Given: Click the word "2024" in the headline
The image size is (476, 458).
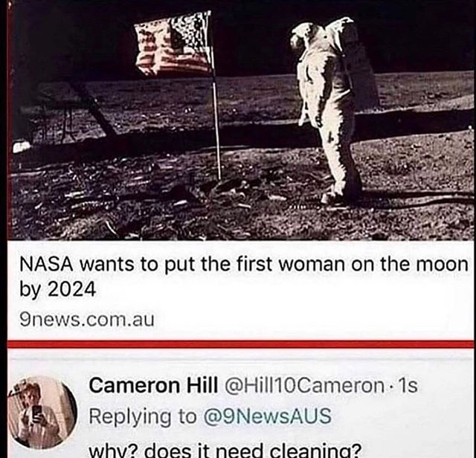Looking at the screenshot, I should 72,289.
